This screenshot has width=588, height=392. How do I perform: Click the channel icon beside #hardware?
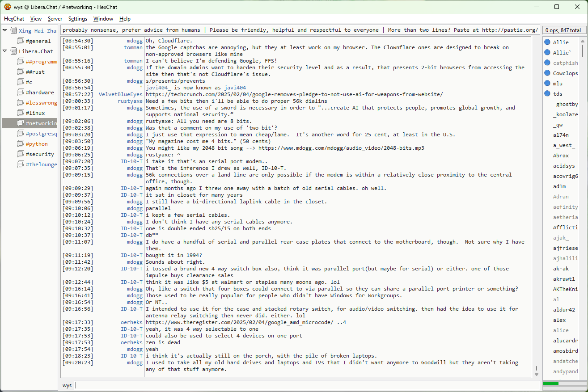[21, 93]
